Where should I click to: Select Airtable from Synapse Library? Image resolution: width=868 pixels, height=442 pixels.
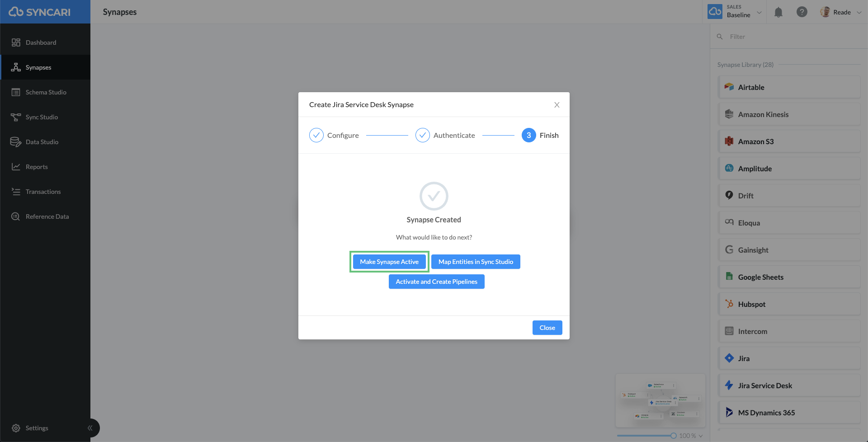tap(789, 87)
